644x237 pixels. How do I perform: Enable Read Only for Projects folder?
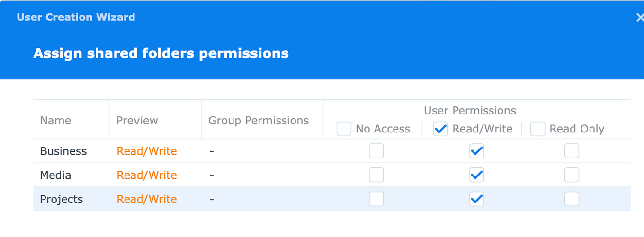[x=572, y=199]
